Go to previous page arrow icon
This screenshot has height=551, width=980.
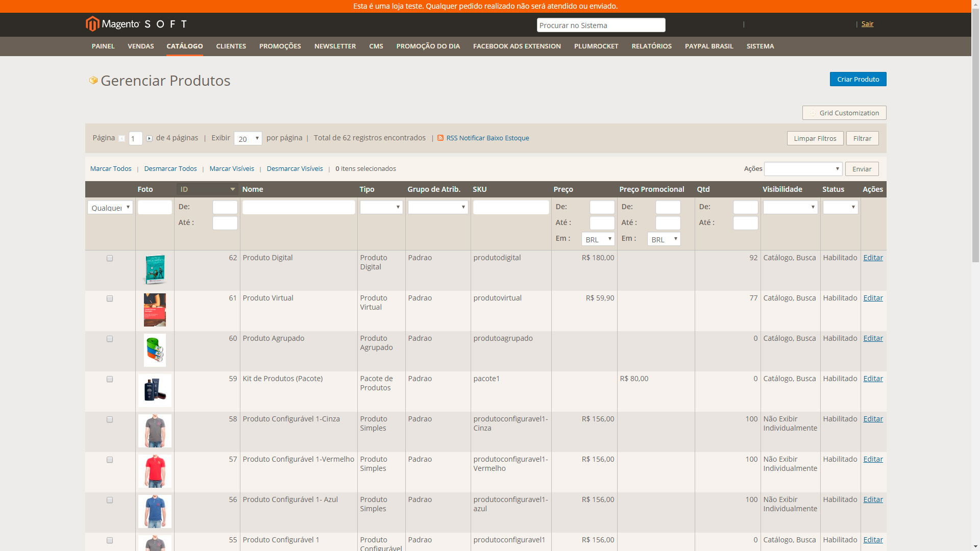click(121, 138)
